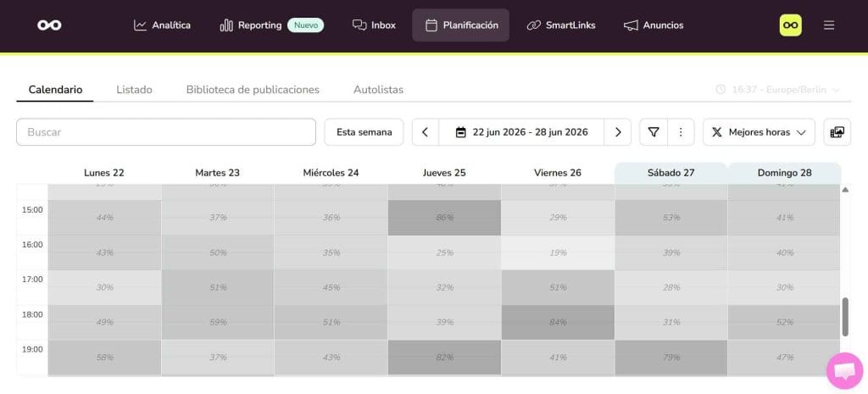This screenshot has width=868, height=394.
Task: Click the 19% slot Viernes at 16:00
Action: [x=558, y=252]
